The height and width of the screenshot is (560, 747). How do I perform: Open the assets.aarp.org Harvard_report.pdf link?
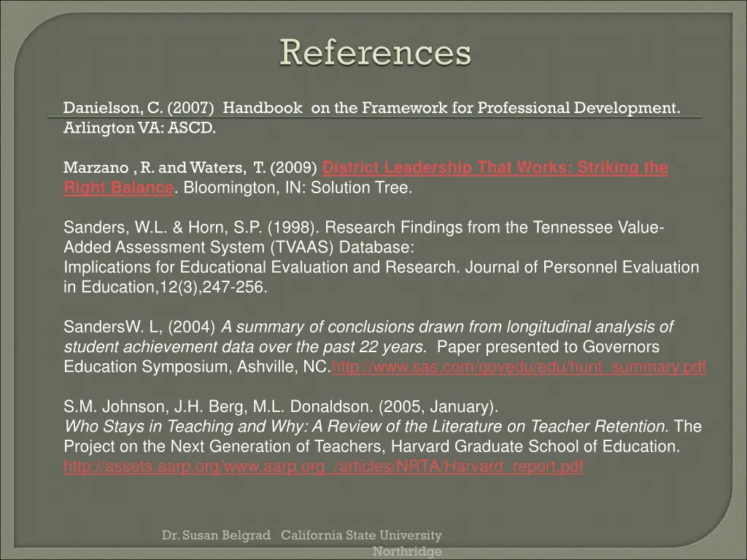tap(323, 466)
